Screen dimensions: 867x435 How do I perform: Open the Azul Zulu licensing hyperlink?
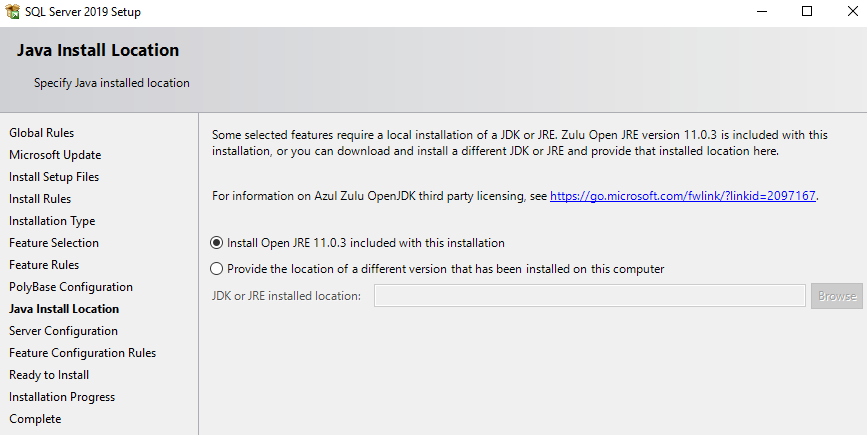coord(683,196)
